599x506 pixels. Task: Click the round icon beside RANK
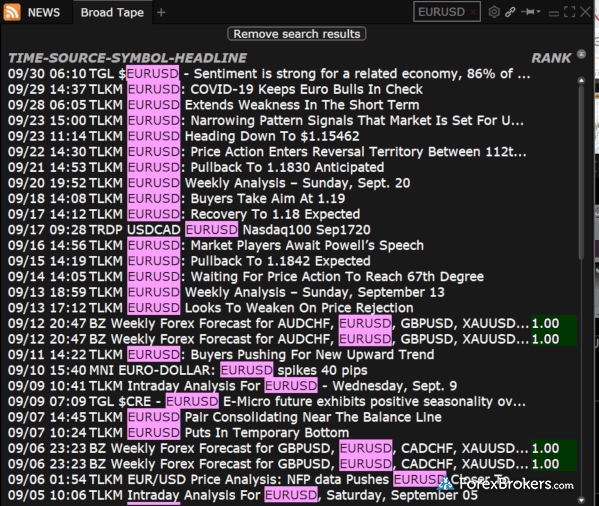point(581,54)
